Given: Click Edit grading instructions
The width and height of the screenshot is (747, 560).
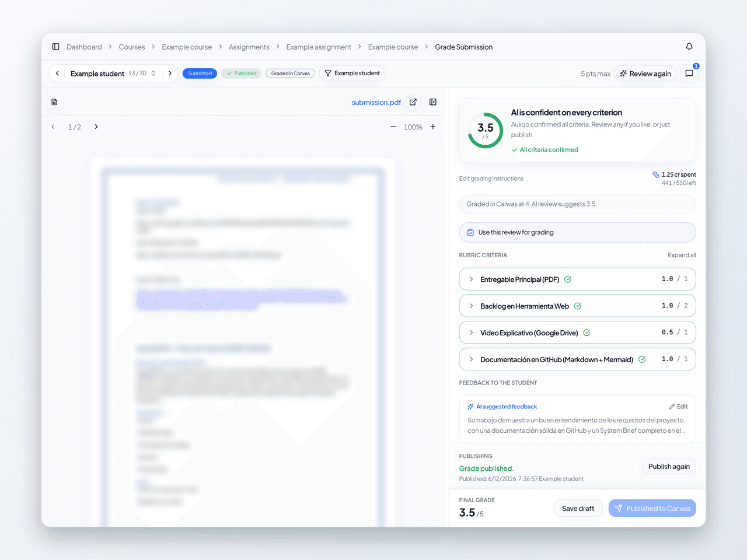Looking at the screenshot, I should (x=491, y=178).
